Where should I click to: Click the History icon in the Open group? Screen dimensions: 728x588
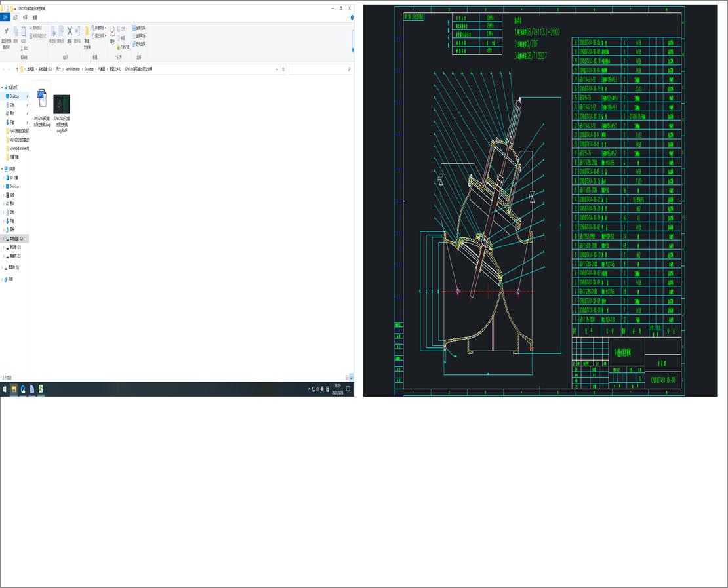click(x=119, y=46)
